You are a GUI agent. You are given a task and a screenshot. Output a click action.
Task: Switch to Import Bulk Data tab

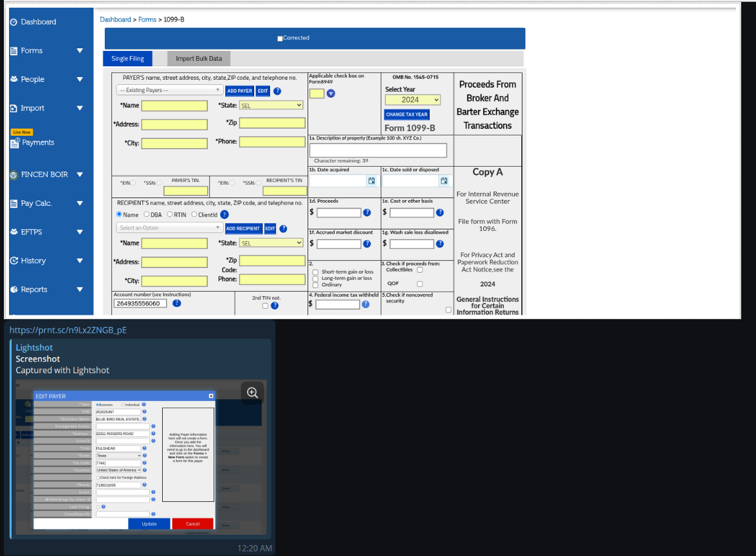(x=198, y=59)
